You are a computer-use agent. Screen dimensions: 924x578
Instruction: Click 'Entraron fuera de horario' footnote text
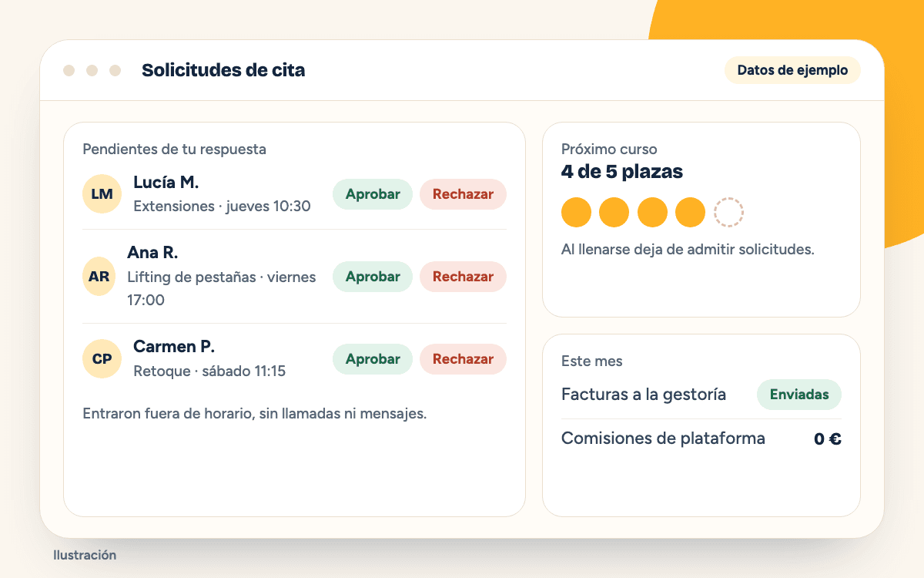254,414
